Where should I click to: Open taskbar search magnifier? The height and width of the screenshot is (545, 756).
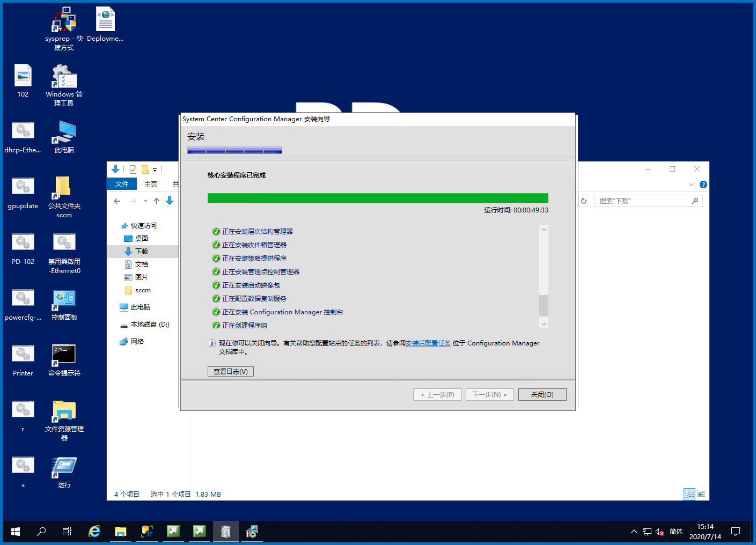pos(41,532)
